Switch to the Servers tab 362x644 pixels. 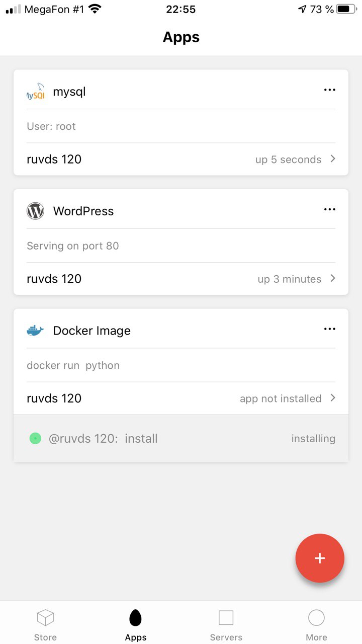point(226,623)
